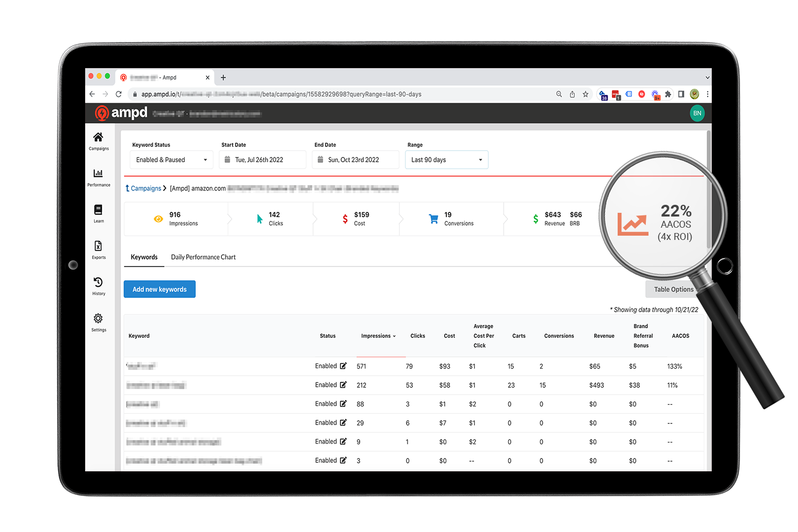Open the red extension with badge 1
798x532 pixels.
616,95
